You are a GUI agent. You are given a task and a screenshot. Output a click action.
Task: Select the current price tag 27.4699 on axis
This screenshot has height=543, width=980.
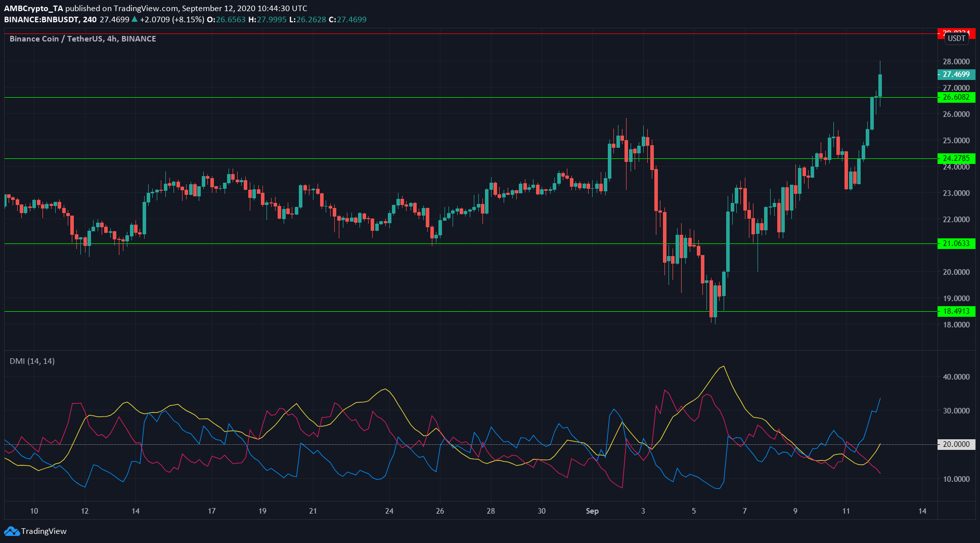956,74
